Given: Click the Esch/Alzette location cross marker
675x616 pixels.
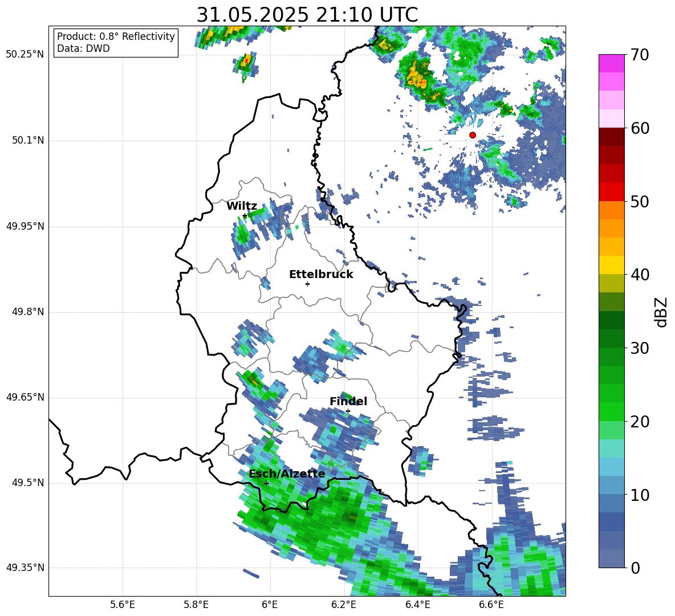Looking at the screenshot, I should click(x=266, y=483).
